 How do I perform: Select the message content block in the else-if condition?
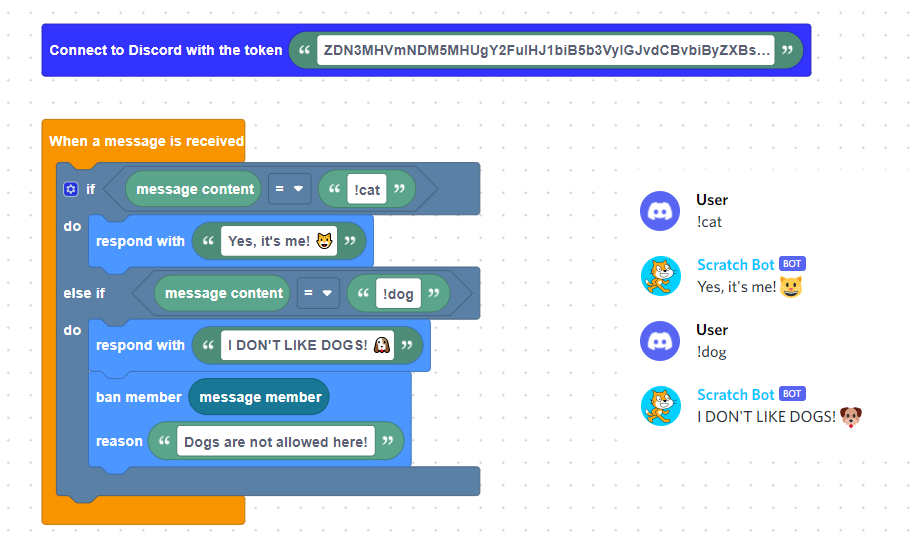pyautogui.click(x=223, y=293)
